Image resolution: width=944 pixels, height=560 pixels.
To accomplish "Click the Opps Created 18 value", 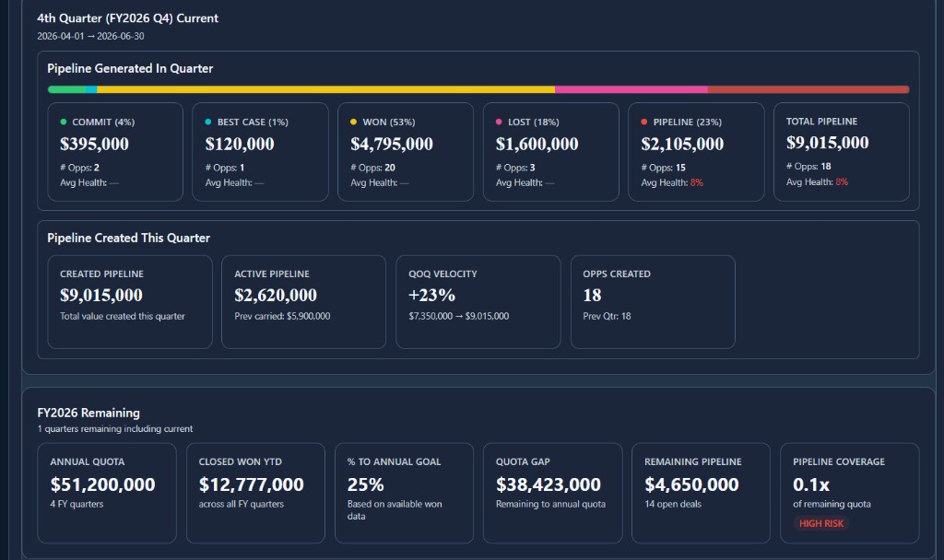I will click(592, 296).
